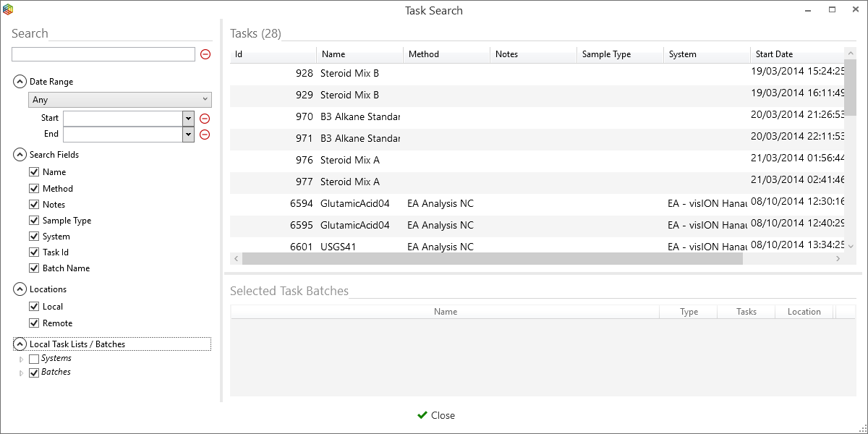The height and width of the screenshot is (434, 868).
Task: Collapse the Search Fields section
Action: [20, 155]
